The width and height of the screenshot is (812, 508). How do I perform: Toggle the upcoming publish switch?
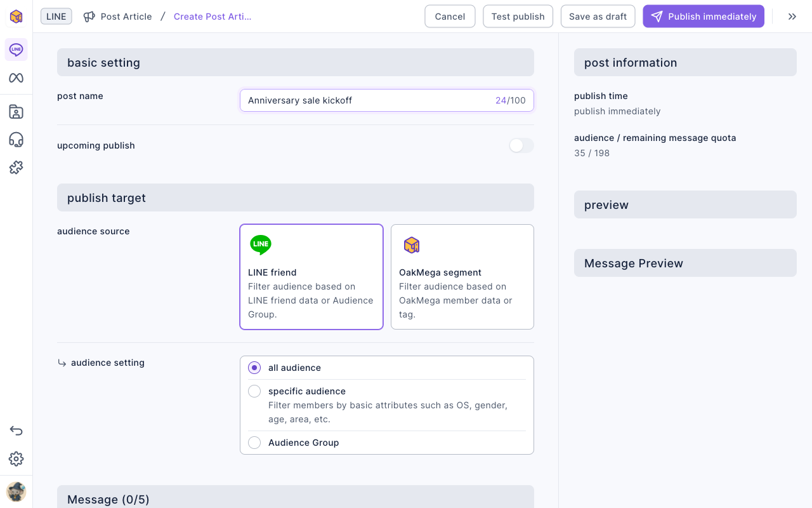click(521, 145)
